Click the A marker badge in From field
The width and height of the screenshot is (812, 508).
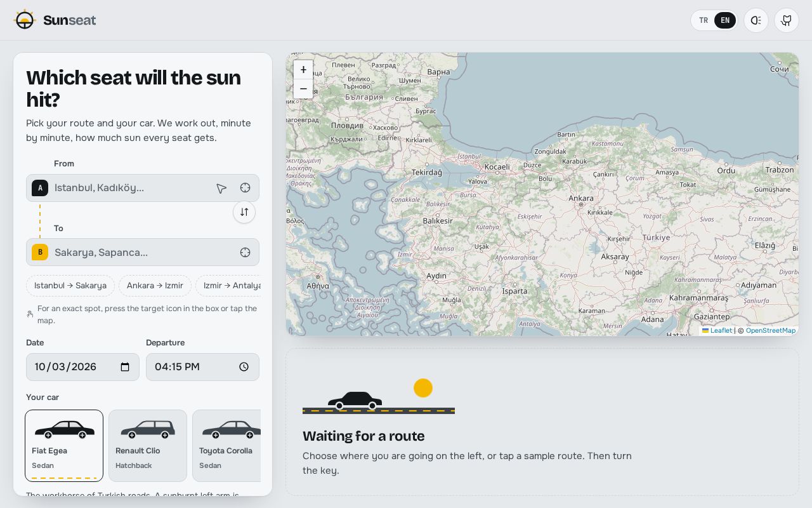(x=40, y=188)
